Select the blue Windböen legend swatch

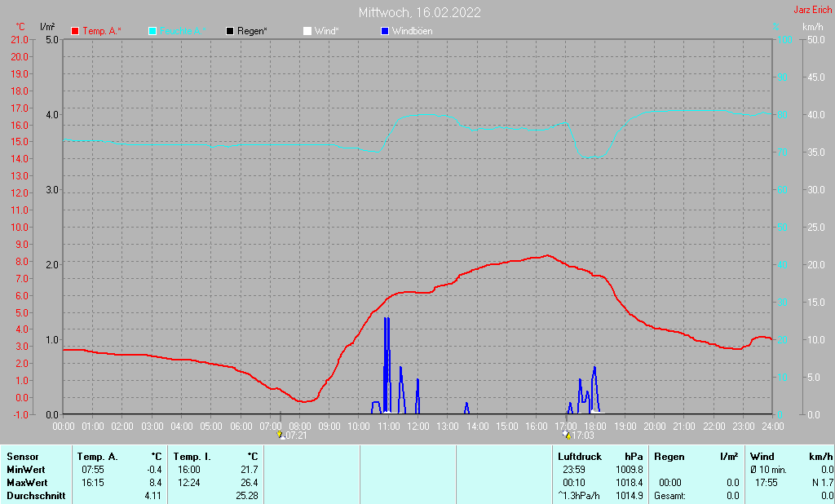click(385, 32)
